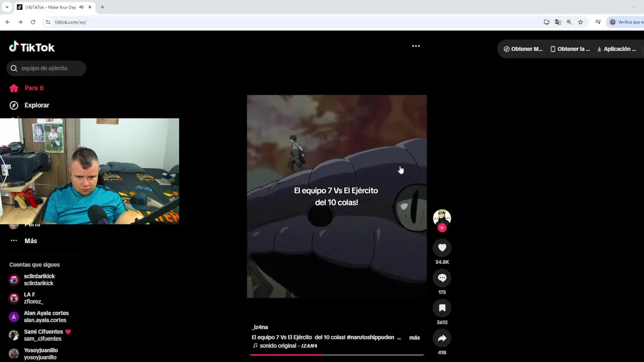Click the Obtener M... button

click(x=523, y=49)
